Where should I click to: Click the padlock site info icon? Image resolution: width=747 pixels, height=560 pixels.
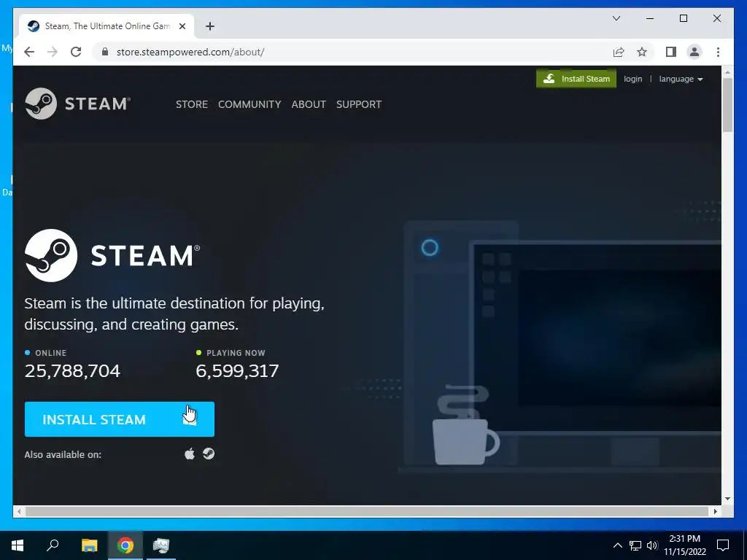point(105,52)
